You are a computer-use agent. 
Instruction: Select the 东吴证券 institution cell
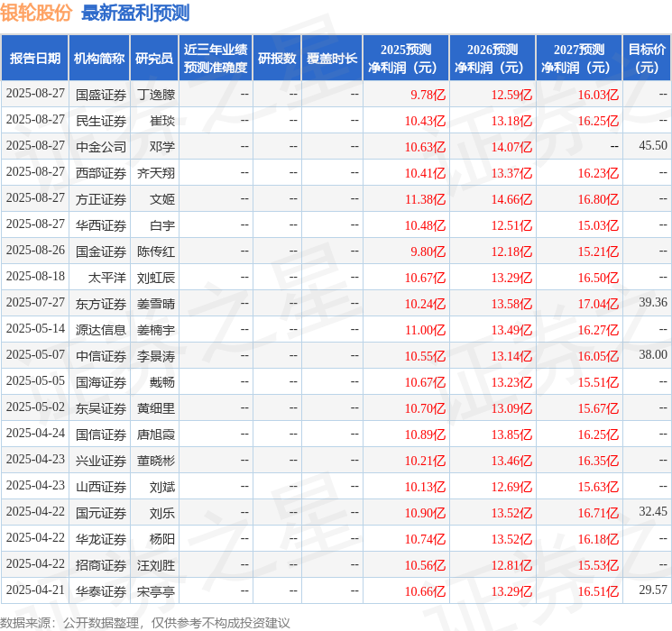tap(101, 408)
